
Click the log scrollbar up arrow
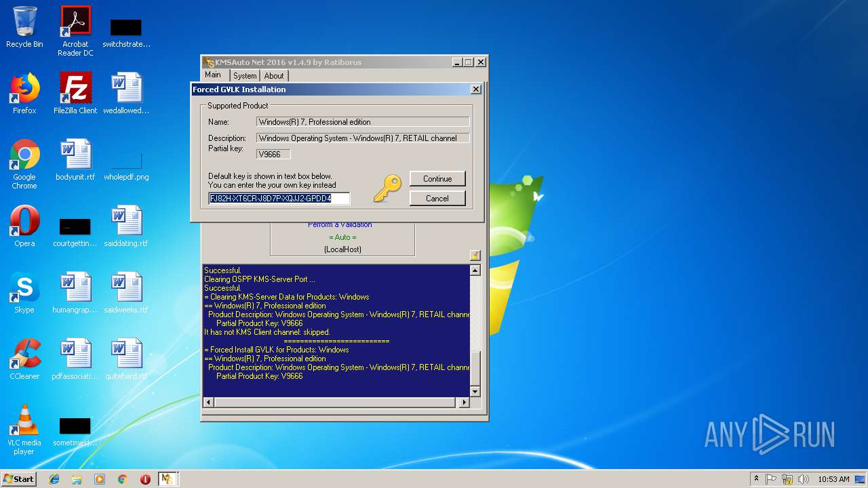(475, 270)
